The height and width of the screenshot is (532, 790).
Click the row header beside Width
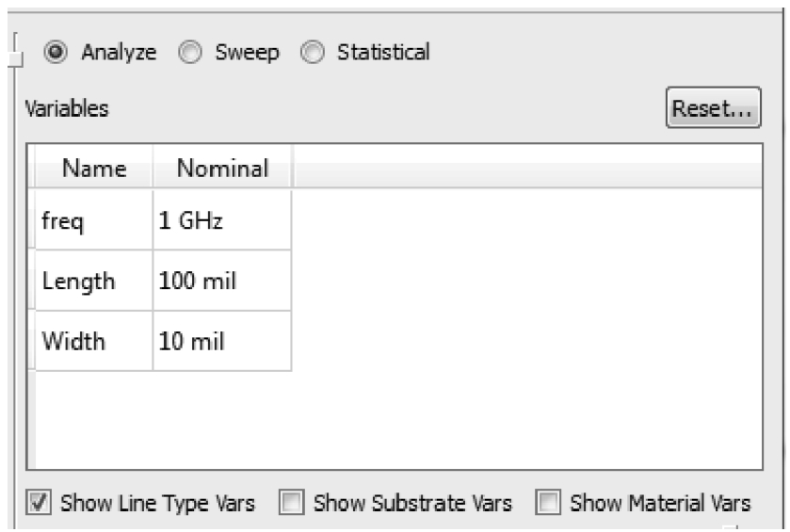[x=31, y=341]
